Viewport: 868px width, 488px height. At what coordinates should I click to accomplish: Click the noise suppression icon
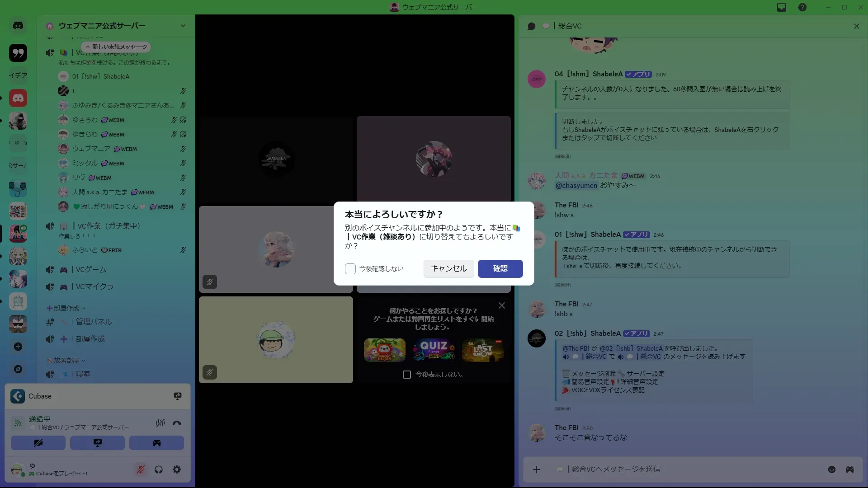tap(160, 423)
